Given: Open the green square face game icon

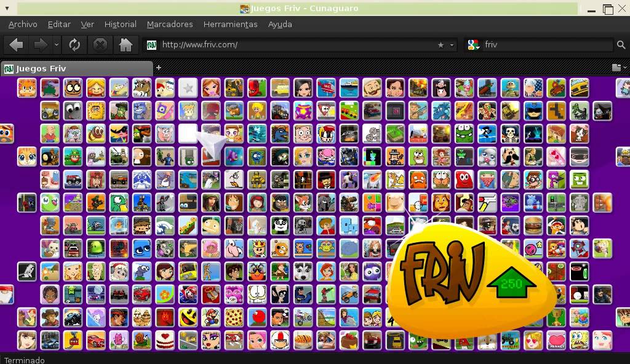Looking at the screenshot, I should click(579, 180).
